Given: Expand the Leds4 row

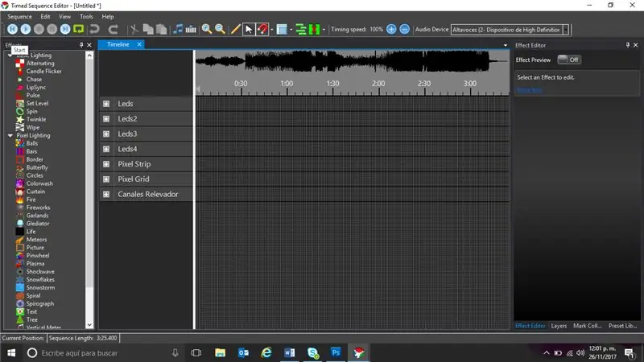Looking at the screenshot, I should pyautogui.click(x=106, y=149).
